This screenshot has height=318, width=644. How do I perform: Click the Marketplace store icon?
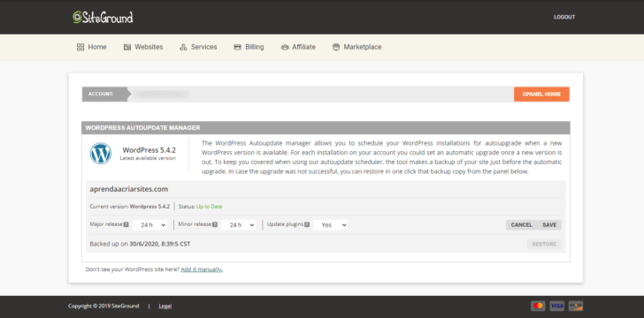[336, 47]
